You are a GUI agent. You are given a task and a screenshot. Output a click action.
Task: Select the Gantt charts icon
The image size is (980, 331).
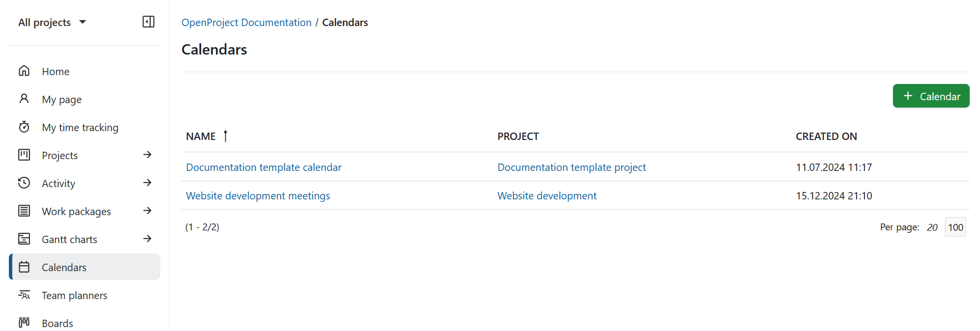[24, 239]
